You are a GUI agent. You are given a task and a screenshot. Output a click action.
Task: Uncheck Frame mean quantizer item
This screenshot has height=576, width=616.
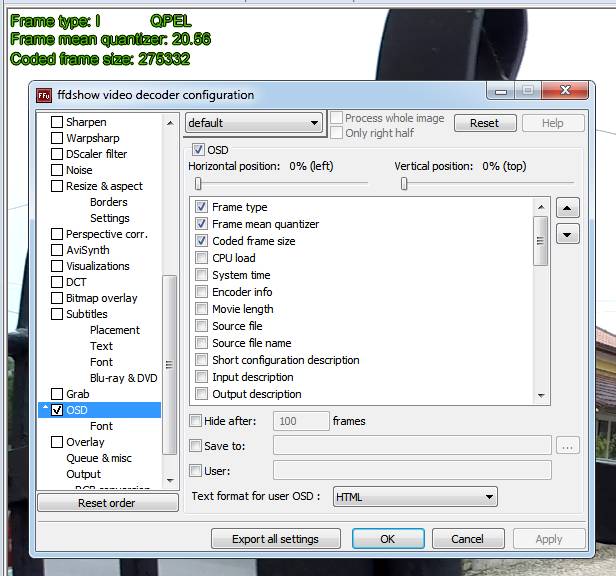point(202,224)
